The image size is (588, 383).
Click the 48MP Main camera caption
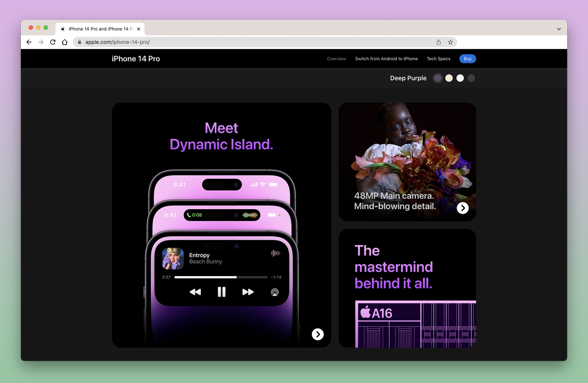[395, 201]
